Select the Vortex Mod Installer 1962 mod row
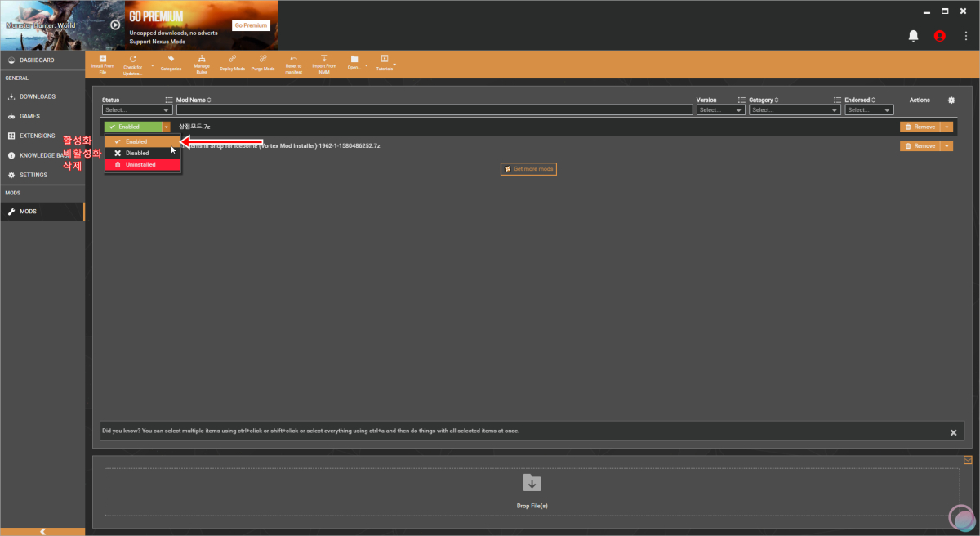This screenshot has width=980, height=536. (529, 145)
